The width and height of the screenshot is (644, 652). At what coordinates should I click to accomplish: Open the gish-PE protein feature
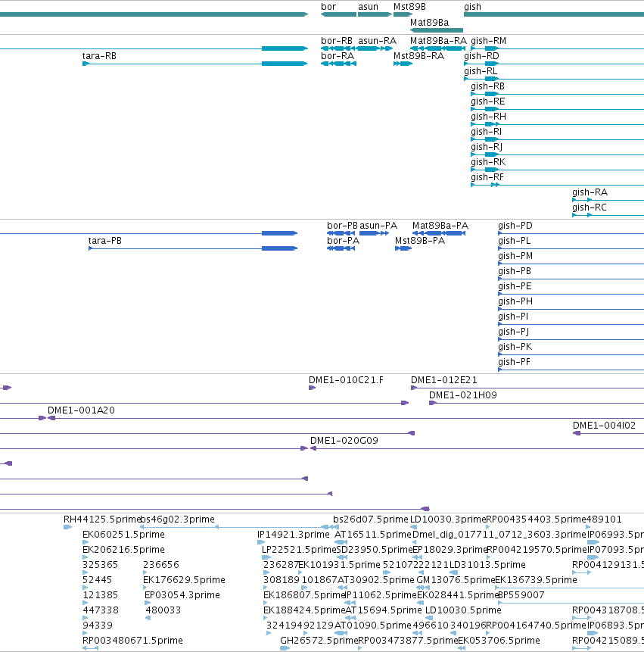pos(571,294)
